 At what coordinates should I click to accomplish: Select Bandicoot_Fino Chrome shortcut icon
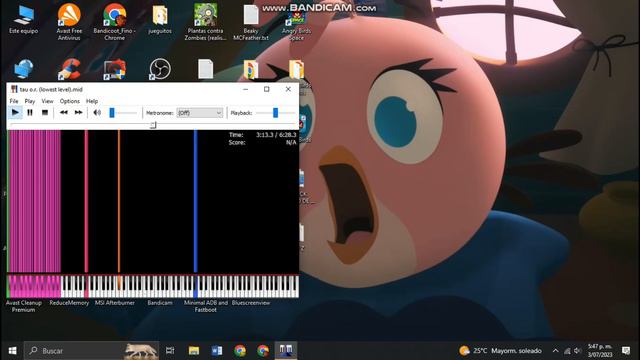pyautogui.click(x=114, y=22)
